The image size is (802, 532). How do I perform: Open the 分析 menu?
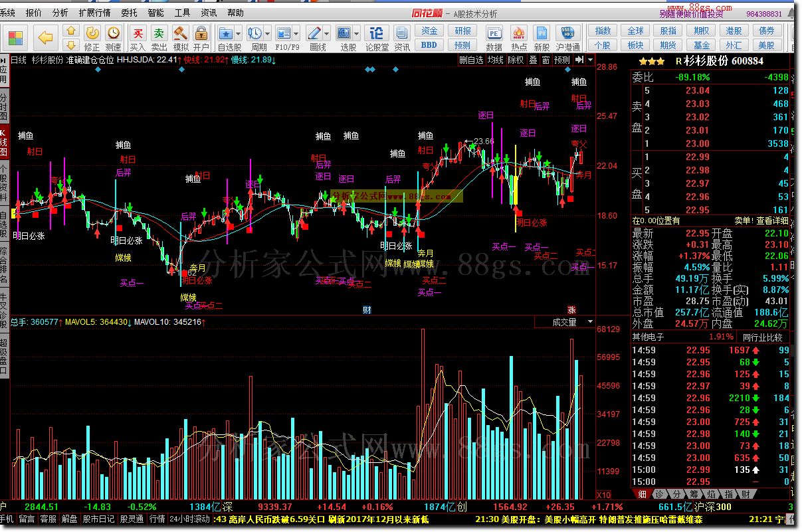pos(60,13)
